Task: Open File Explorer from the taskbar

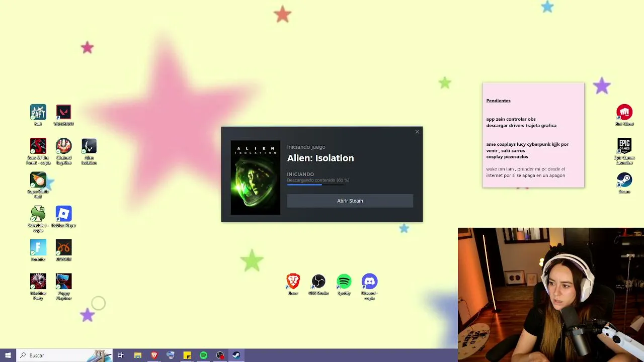Action: 137,355
